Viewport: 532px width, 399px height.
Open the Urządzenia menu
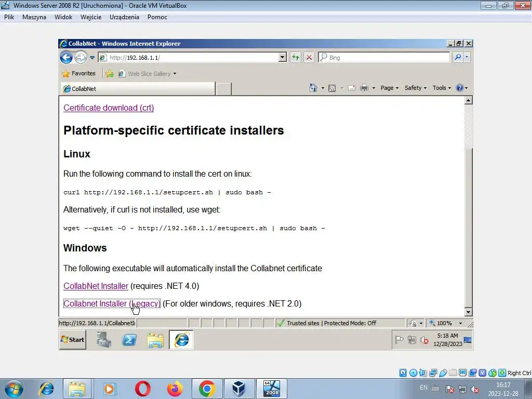[x=124, y=17]
